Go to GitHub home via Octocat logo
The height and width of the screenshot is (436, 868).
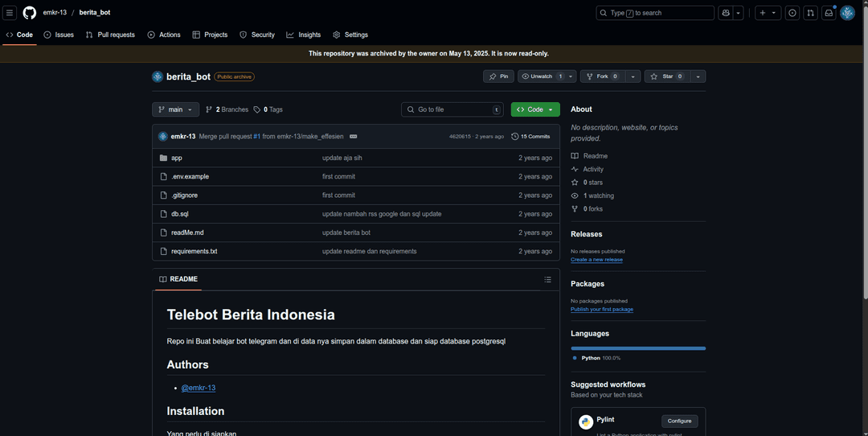[x=30, y=13]
